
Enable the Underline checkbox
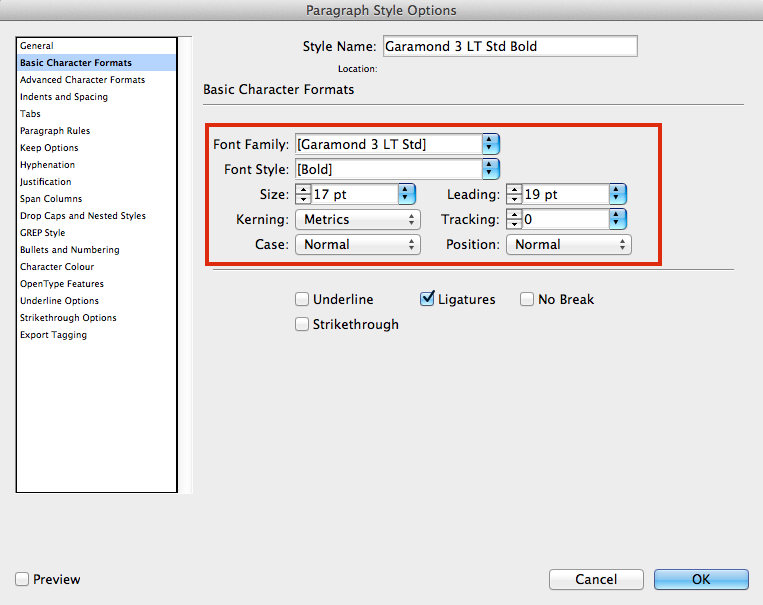coord(302,299)
